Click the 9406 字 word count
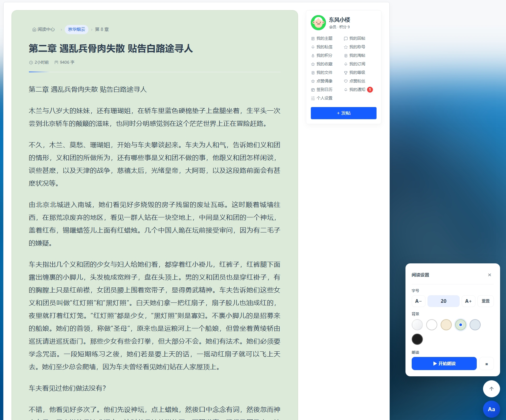Image resolution: width=506 pixels, height=420 pixels. coord(64,62)
